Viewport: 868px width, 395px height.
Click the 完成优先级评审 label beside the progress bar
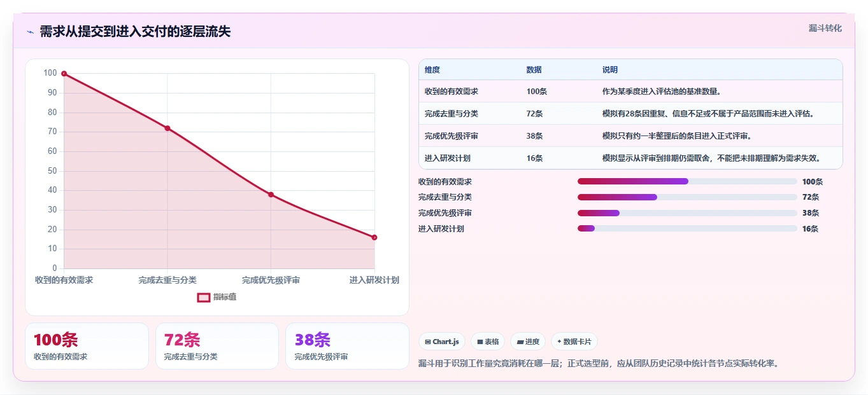click(445, 213)
